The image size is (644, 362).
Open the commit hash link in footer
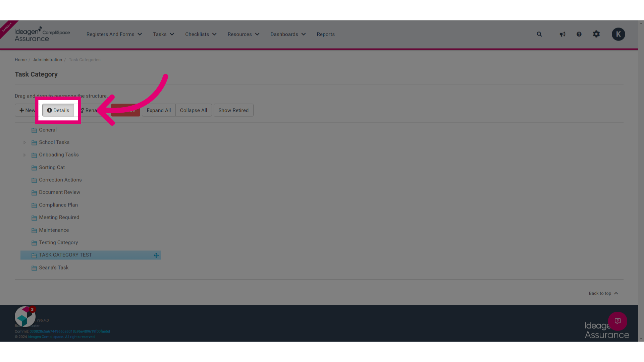70,331
